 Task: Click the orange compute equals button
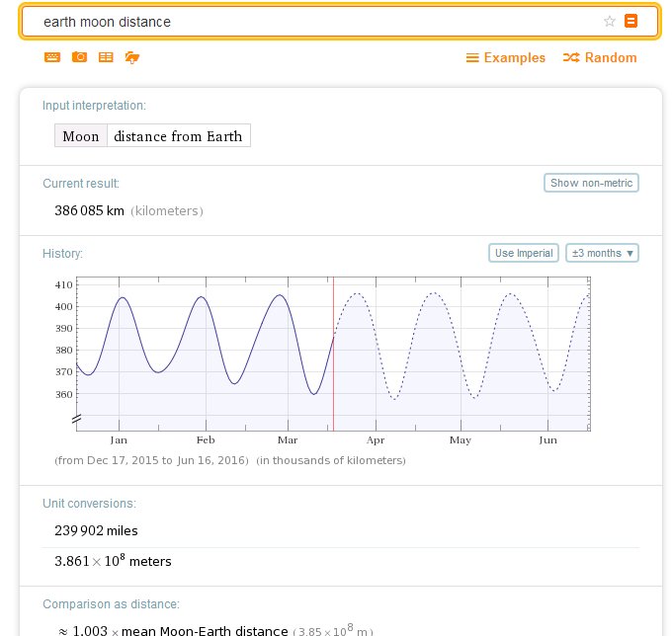pos(630,21)
